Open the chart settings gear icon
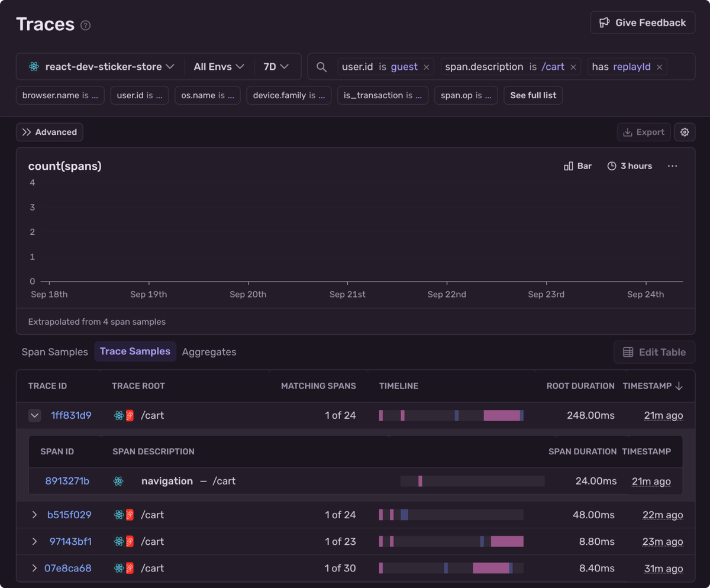Image resolution: width=710 pixels, height=588 pixels. [x=685, y=132]
